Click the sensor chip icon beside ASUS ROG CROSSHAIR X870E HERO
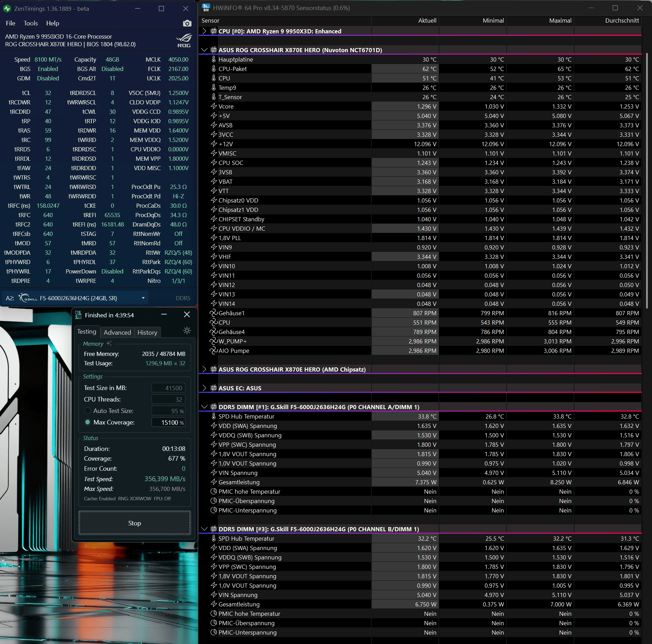Image resolution: width=652 pixels, height=644 pixels. click(213, 50)
